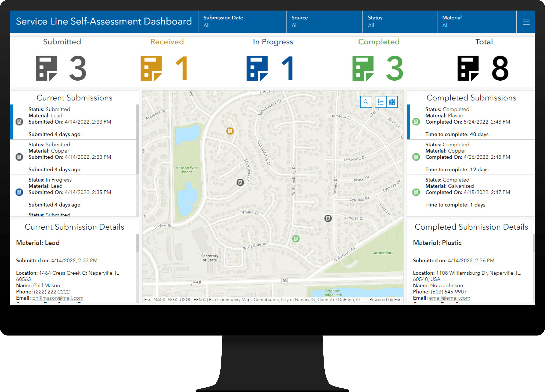
Task: Expand the Submission Date filter
Action: (242, 22)
